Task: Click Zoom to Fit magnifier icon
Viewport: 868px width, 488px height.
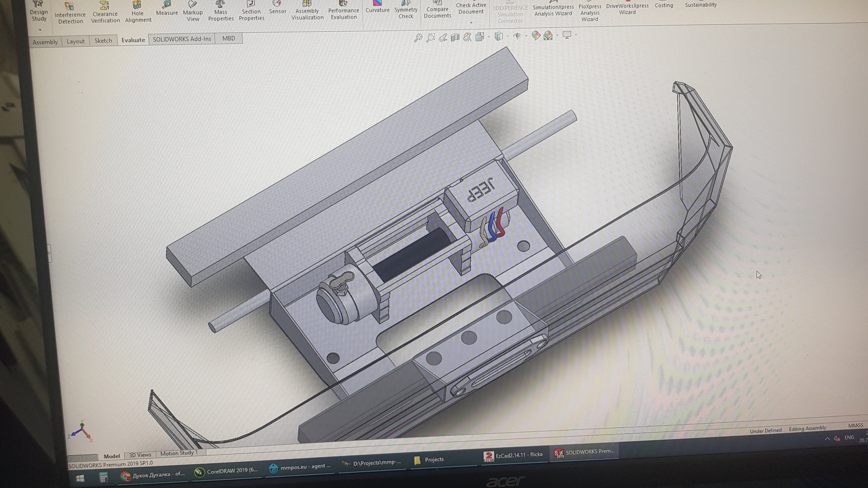Action: click(x=418, y=38)
